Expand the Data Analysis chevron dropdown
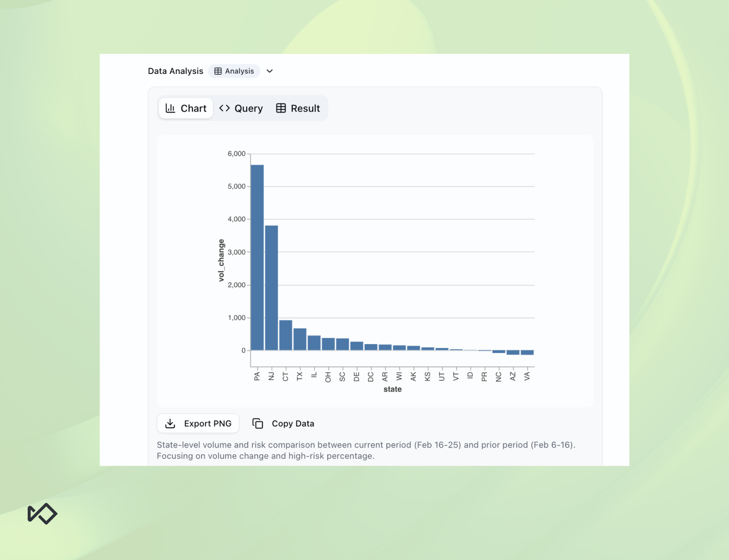Image resolution: width=729 pixels, height=560 pixels. pos(270,71)
